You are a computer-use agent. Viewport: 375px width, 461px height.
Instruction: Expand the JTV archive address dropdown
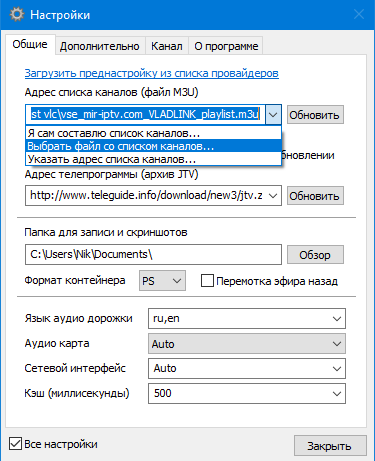tap(273, 196)
